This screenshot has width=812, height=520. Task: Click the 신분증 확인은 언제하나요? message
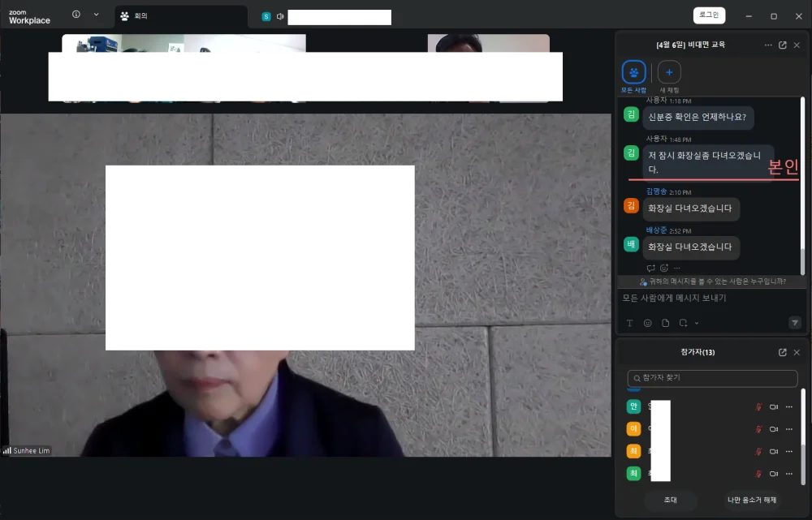tap(698, 117)
